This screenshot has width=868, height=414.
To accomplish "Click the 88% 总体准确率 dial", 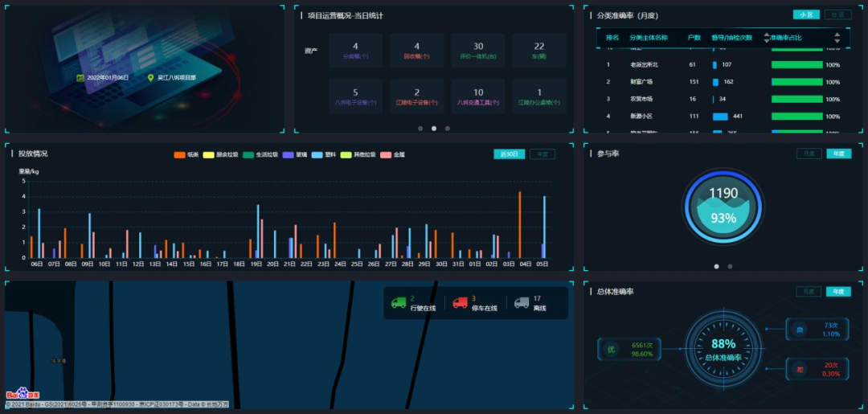I will click(x=724, y=349).
